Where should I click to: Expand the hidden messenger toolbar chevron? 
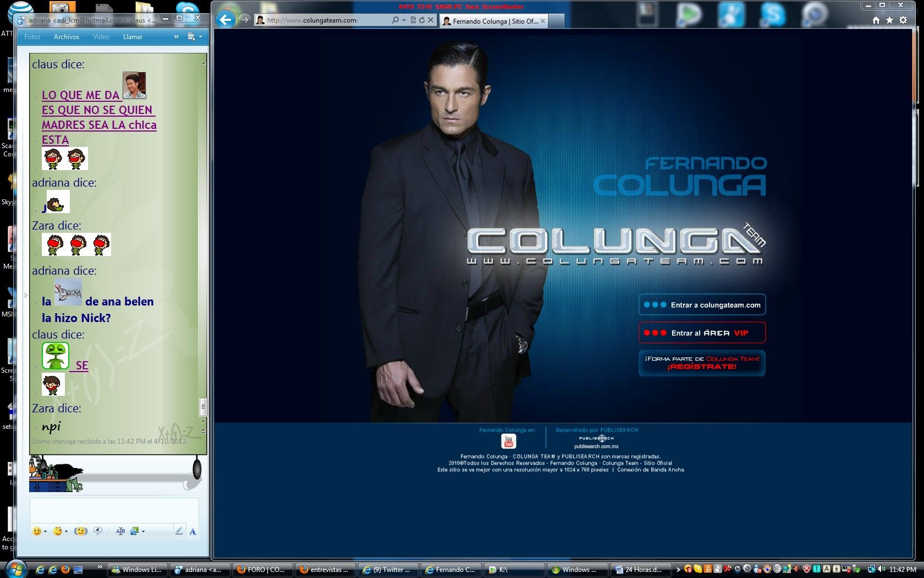[177, 37]
